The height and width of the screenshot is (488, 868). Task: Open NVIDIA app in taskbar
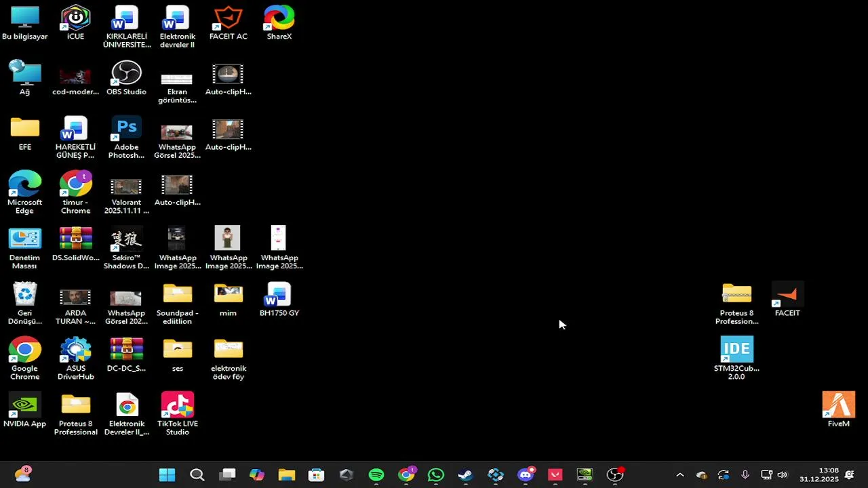tap(585, 475)
